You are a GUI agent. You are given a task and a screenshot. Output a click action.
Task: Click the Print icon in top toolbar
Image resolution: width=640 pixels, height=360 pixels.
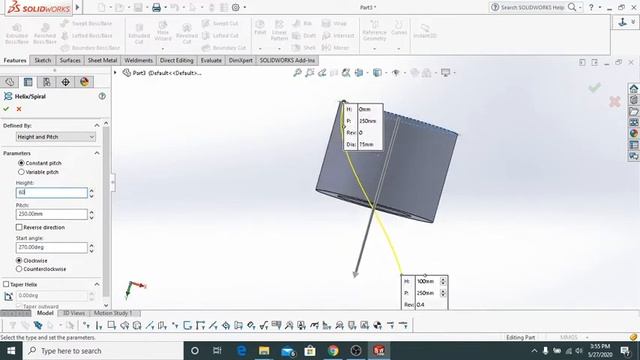(x=156, y=7)
